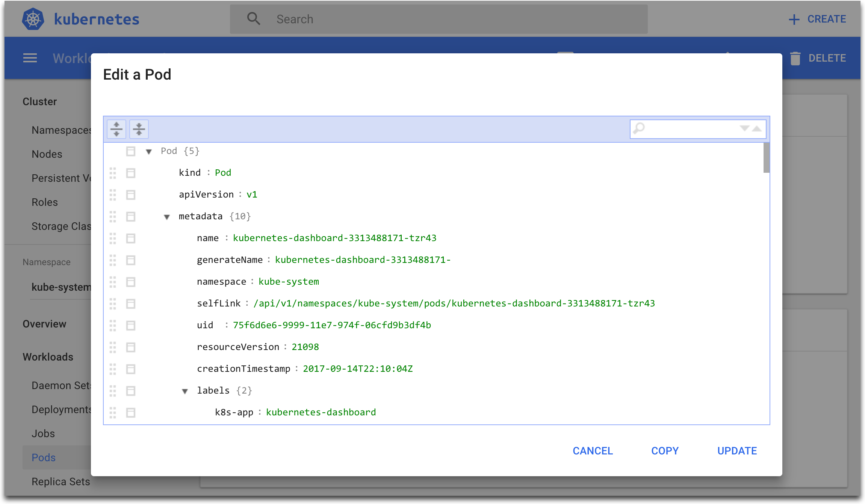
Task: Click drag handle of kind row
Action: click(x=113, y=173)
